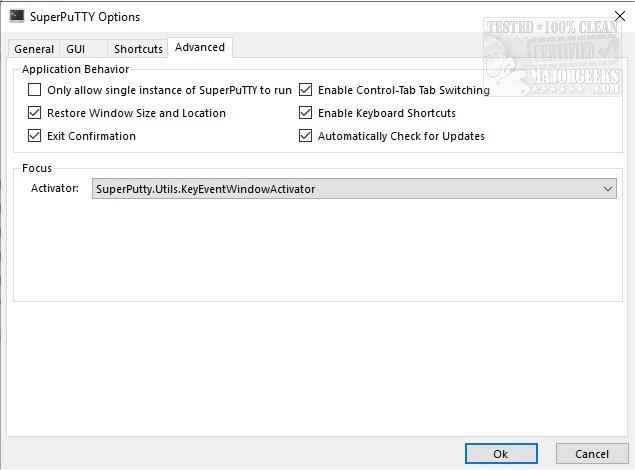Screen dimensions: 635x470
Task: Click the Focus group heading
Action: (37, 169)
